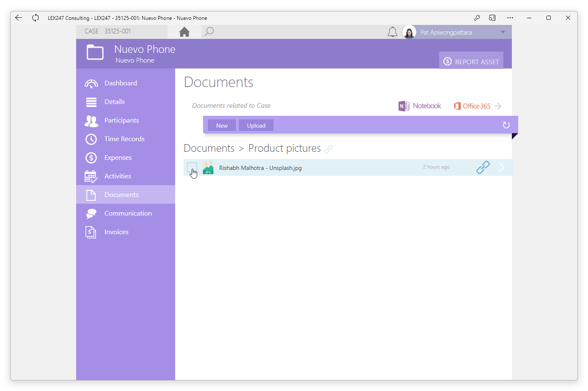
Task: Tick the checkbox for Rishabh Malhotra - Unsplash.jpg
Action: [192, 168]
